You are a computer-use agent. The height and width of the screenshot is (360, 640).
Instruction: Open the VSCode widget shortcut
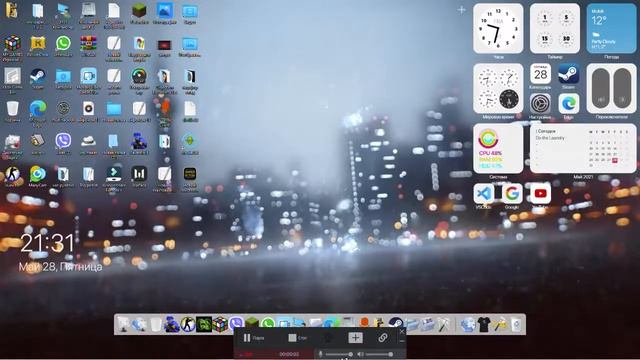(x=484, y=193)
